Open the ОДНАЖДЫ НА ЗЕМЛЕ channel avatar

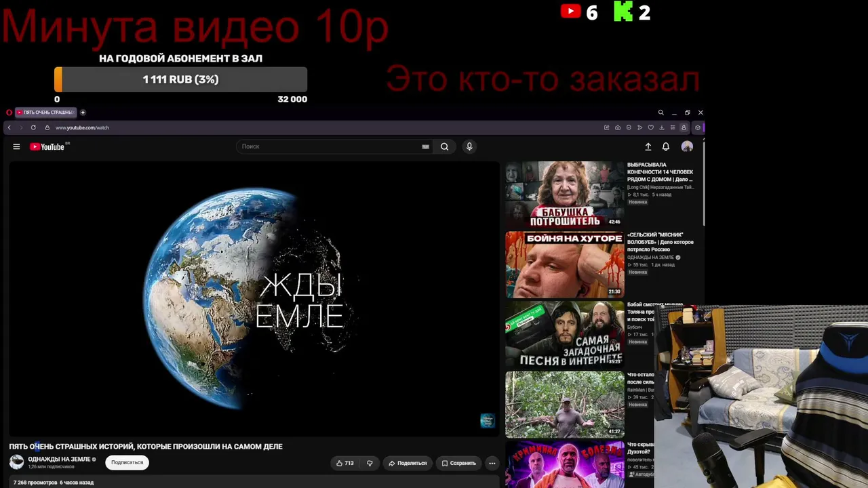point(16,462)
